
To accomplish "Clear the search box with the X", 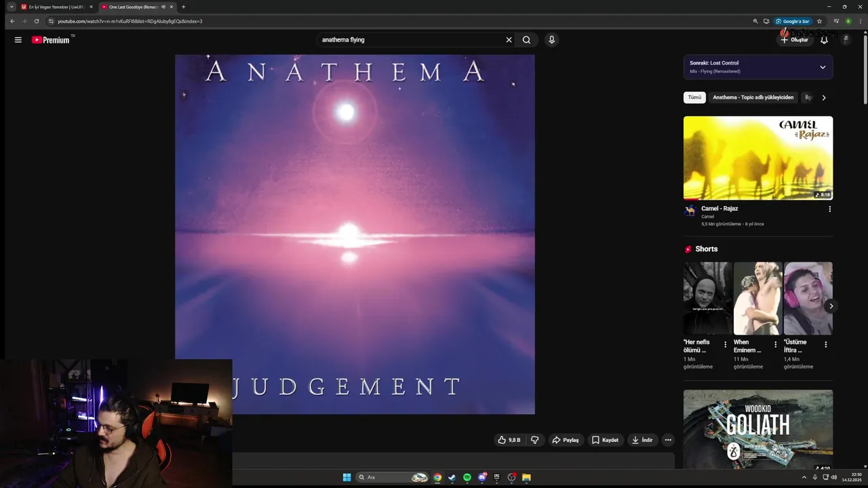I will (509, 40).
